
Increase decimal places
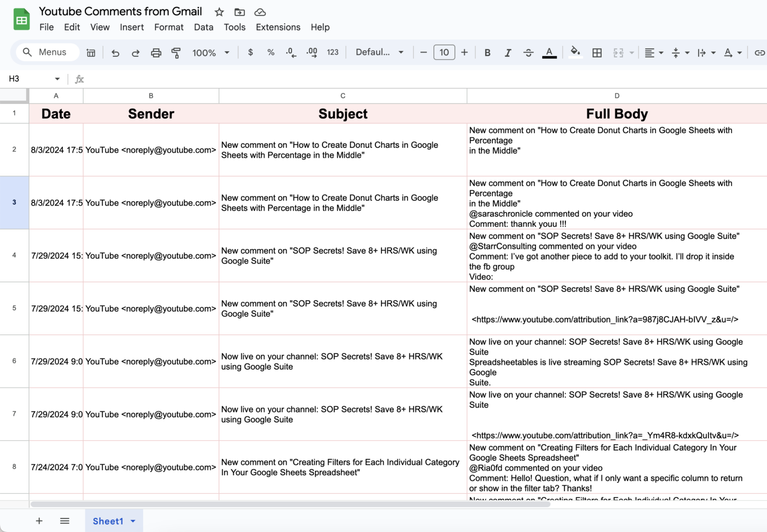pyautogui.click(x=312, y=52)
